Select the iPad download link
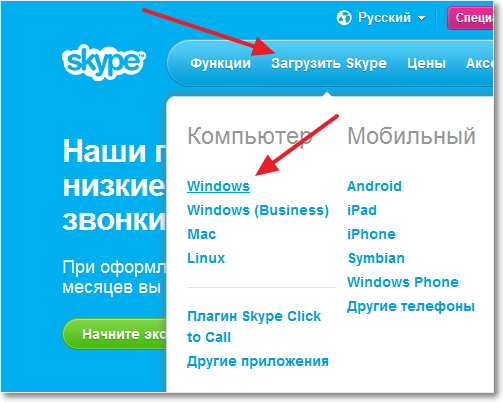 coord(362,210)
